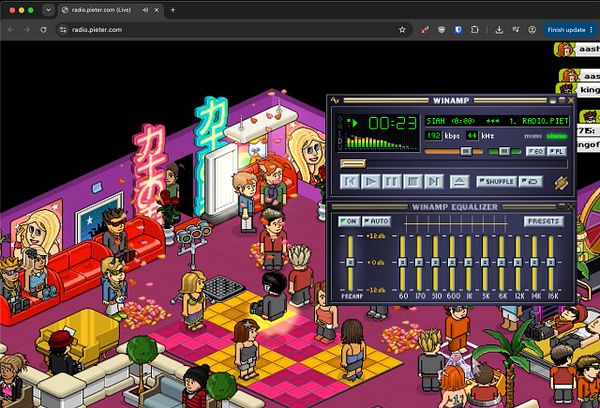The image size is (600, 408).
Task: Reload the radio.pieter.com page
Action: [x=43, y=29]
